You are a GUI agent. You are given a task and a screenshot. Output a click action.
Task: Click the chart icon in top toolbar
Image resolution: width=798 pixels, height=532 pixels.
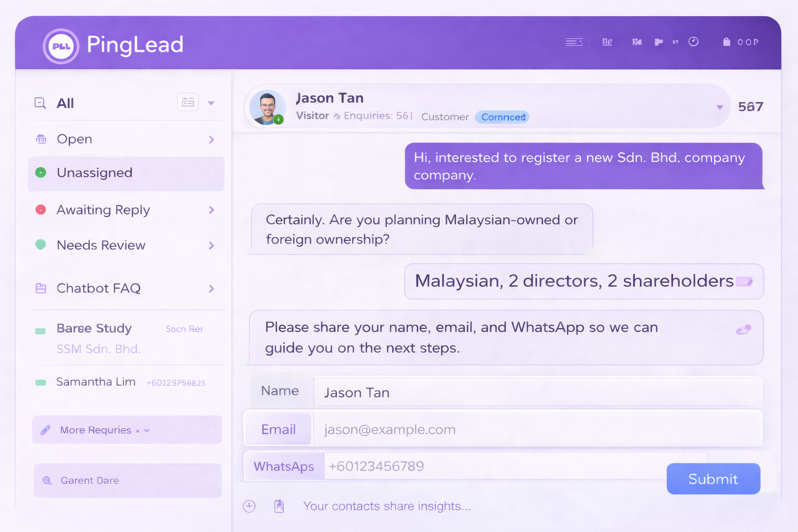[x=607, y=42]
